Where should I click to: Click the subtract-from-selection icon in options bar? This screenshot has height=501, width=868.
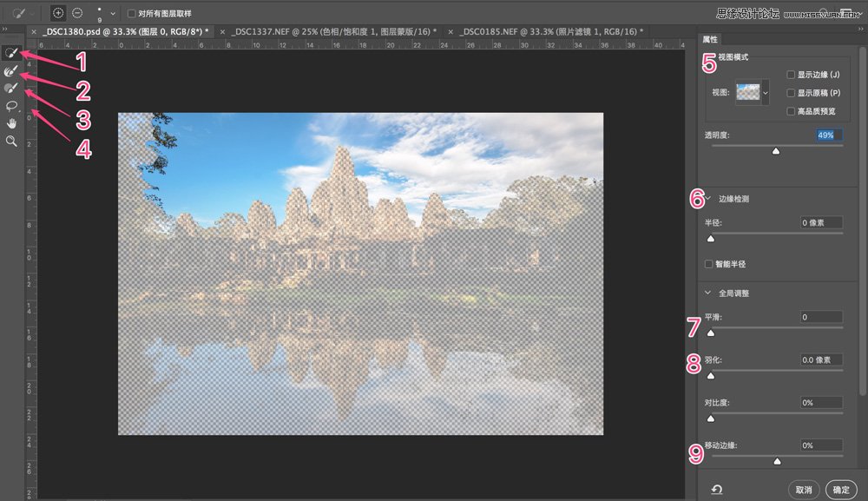pyautogui.click(x=76, y=12)
